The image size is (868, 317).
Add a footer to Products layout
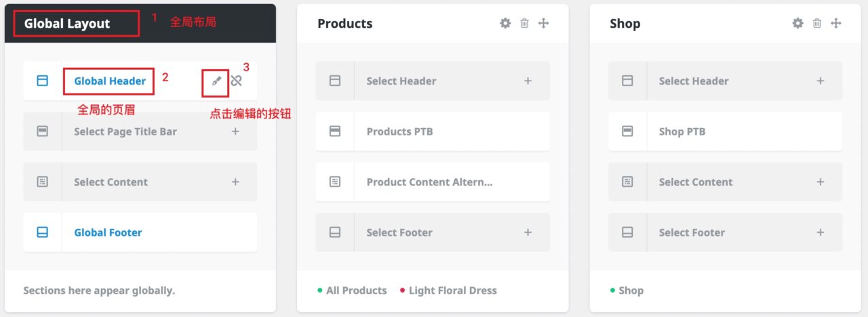(528, 232)
